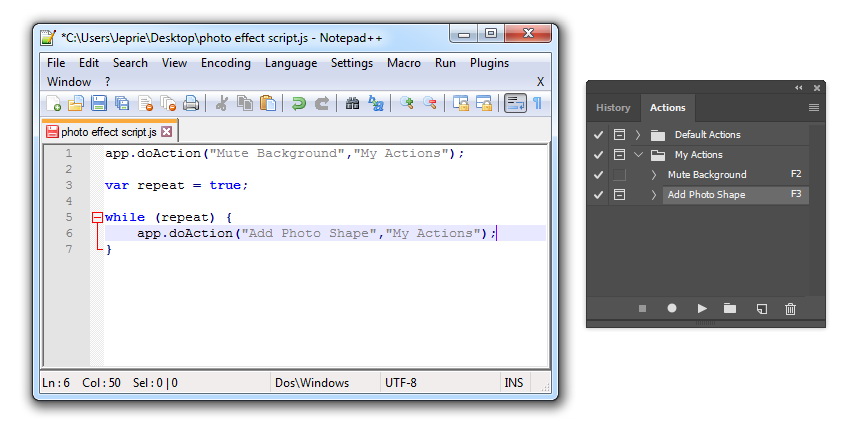Click the New file icon in Notepad++
This screenshot has width=850, height=433.
53,103
